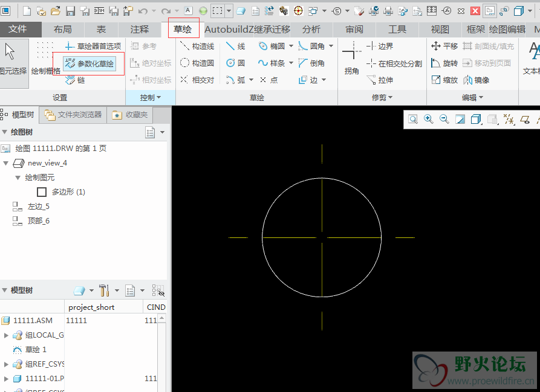Image resolution: width=540 pixels, height=392 pixels.
Task: Redo the last undone action
Action: click(166, 11)
